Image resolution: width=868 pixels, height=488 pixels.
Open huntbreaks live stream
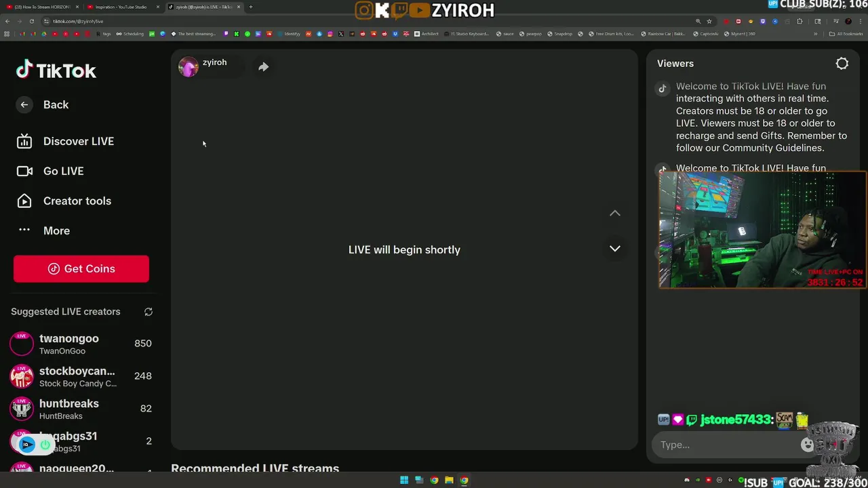(81, 409)
